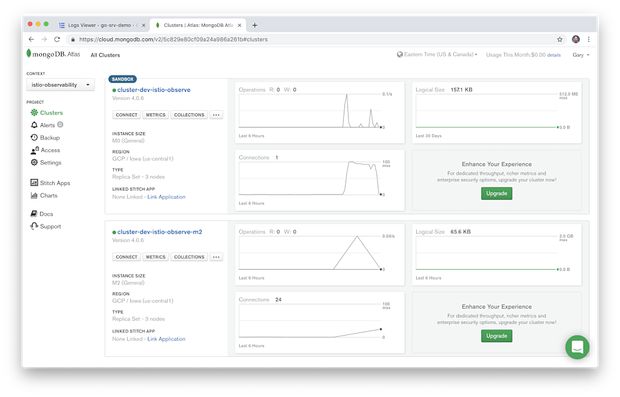Open more options for cluster-dev-istio-observe-m2

click(x=216, y=257)
